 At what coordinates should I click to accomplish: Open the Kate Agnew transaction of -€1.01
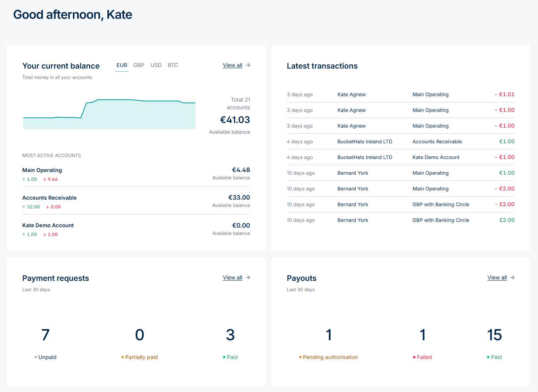tap(400, 94)
